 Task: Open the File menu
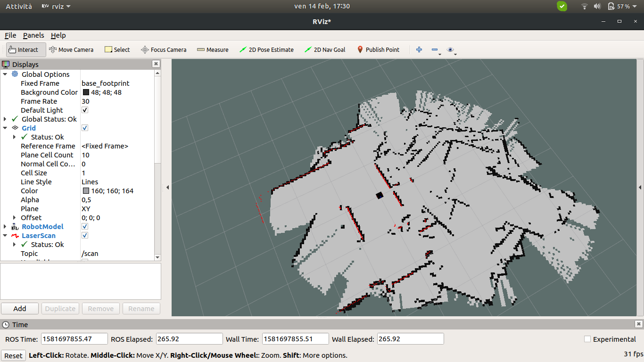point(10,35)
